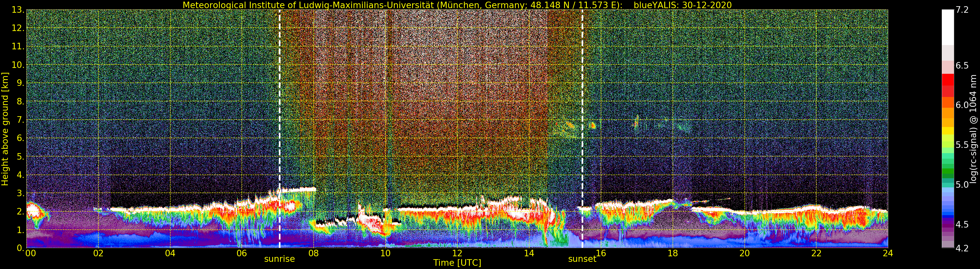Select the "Time [UTC]" axis label
The width and height of the screenshot is (980, 269).
[457, 262]
